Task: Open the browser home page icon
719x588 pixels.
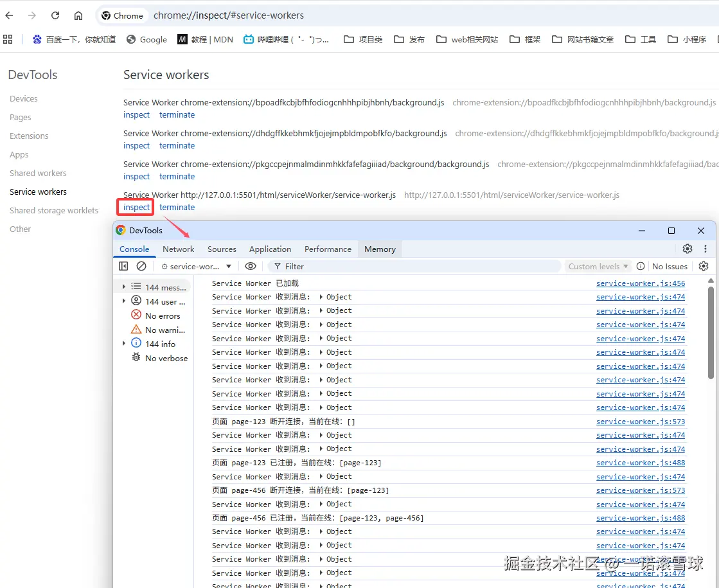Action: tap(78, 15)
